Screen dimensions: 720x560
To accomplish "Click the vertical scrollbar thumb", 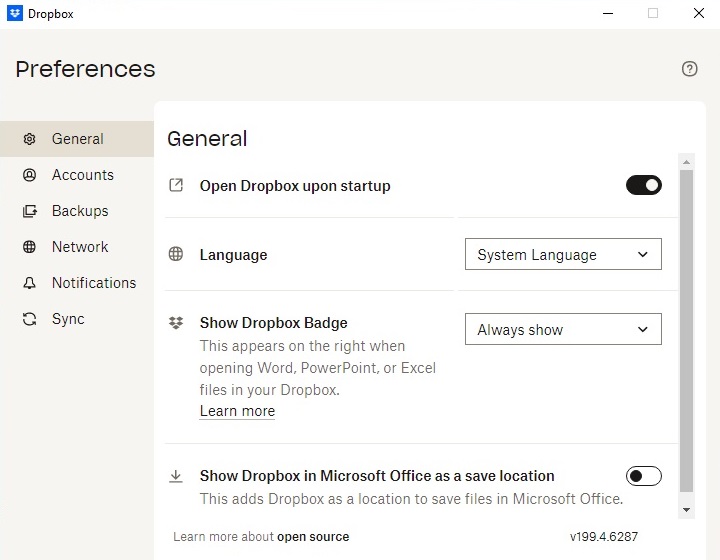I will [686, 330].
